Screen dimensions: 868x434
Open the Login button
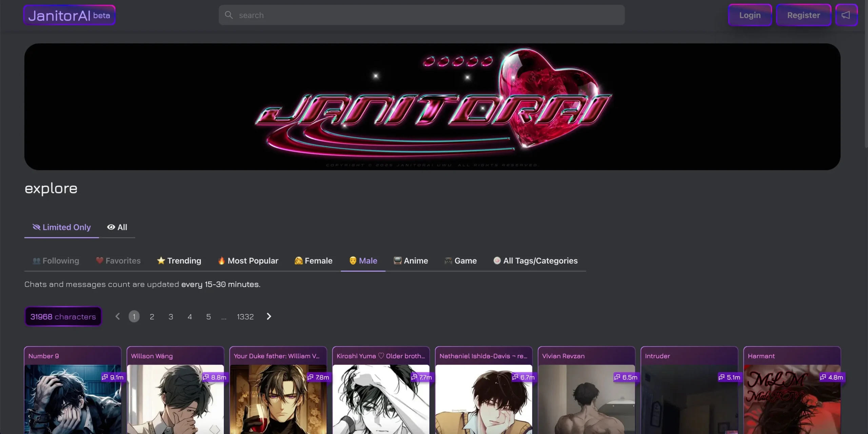tap(750, 15)
